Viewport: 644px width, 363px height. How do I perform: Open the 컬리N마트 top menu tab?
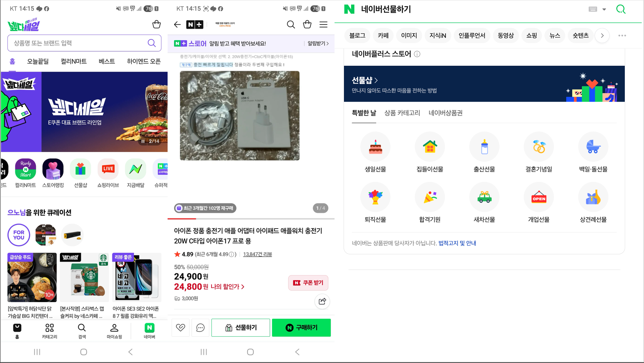click(x=74, y=61)
